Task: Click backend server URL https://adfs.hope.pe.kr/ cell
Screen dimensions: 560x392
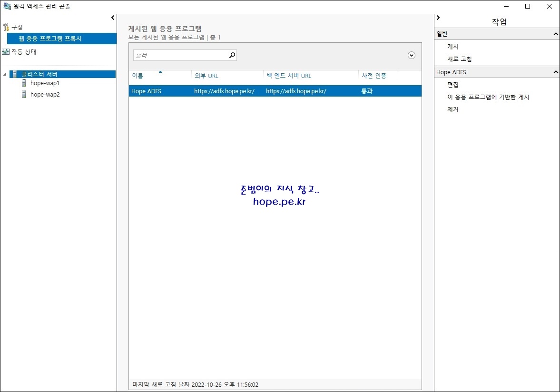Action: [296, 91]
